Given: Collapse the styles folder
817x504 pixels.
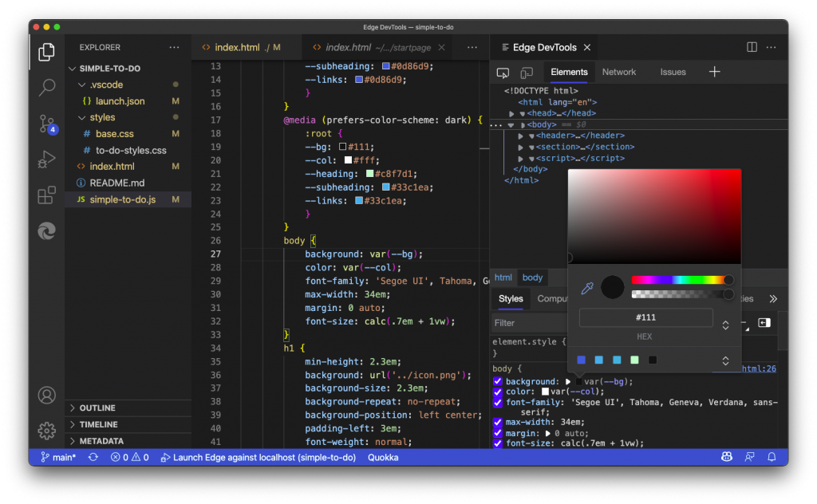Looking at the screenshot, I should point(82,117).
